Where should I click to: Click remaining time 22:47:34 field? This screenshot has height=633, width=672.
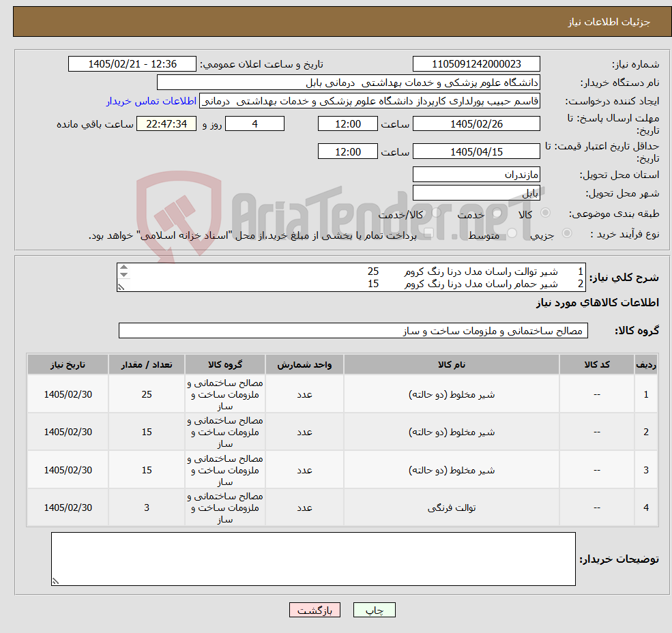(x=166, y=124)
